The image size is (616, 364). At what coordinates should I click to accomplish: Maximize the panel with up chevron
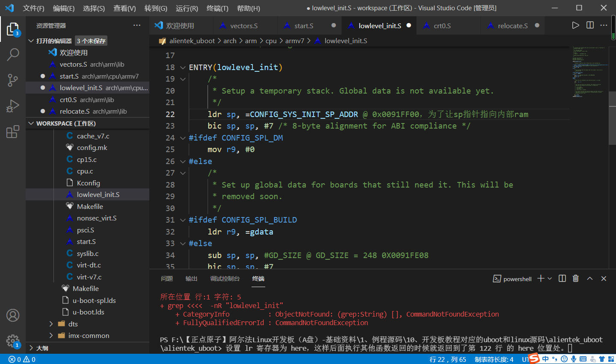tap(590, 279)
